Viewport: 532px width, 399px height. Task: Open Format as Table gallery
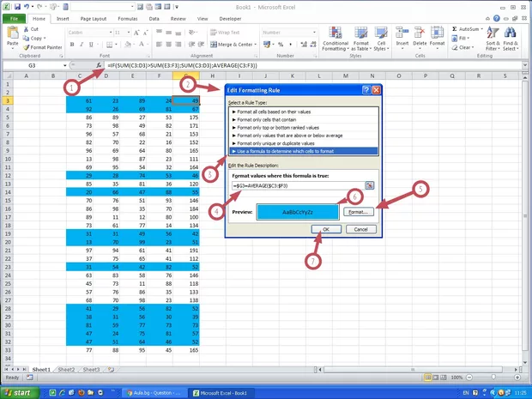(x=361, y=39)
